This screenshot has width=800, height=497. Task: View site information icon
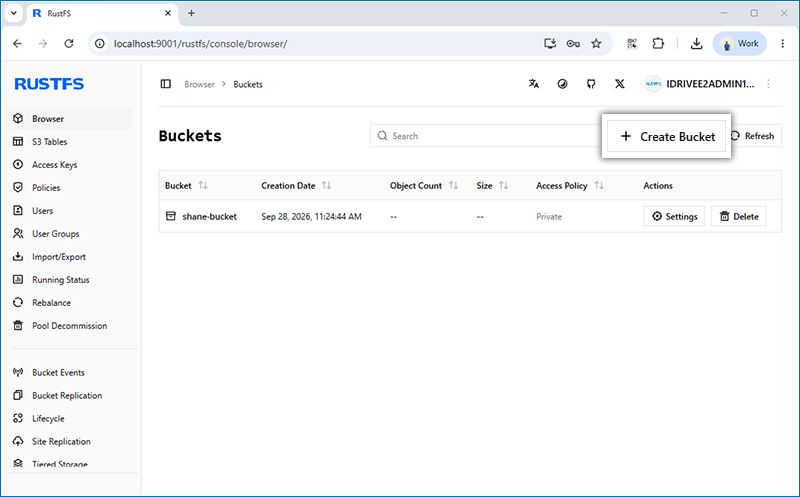coord(100,43)
